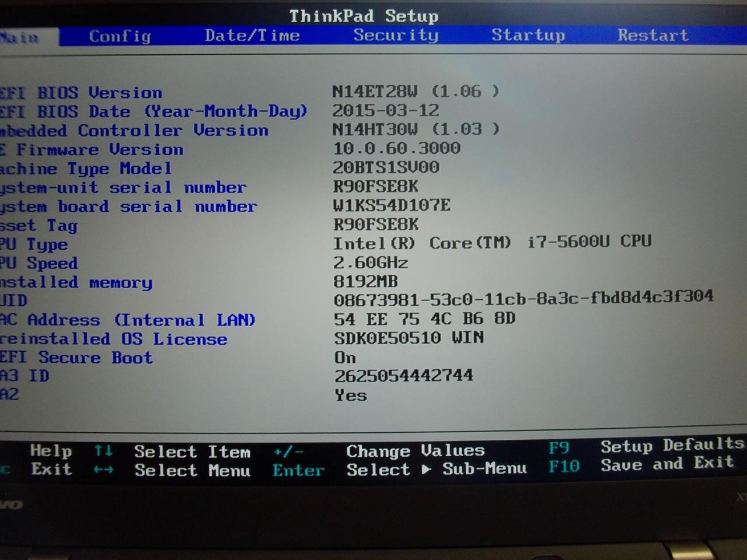The image size is (747, 560).
Task: Click the left-right arrows Select Menu icon
Action: [x=103, y=469]
